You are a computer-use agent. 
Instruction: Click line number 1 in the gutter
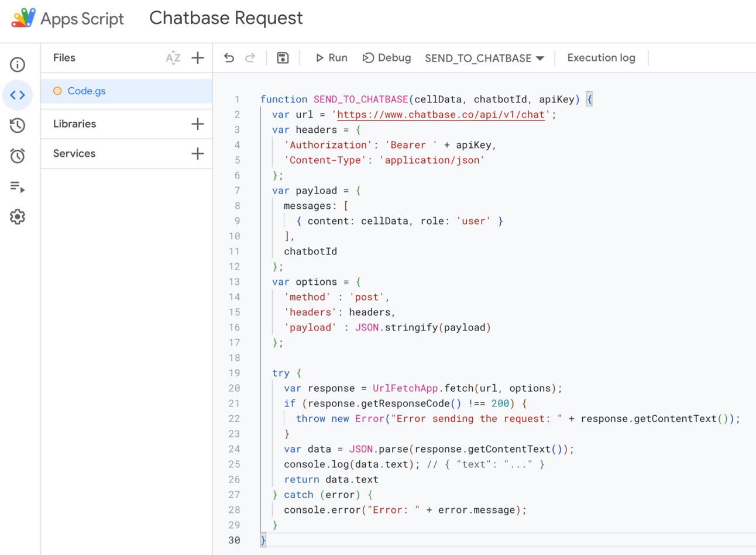[x=237, y=99]
